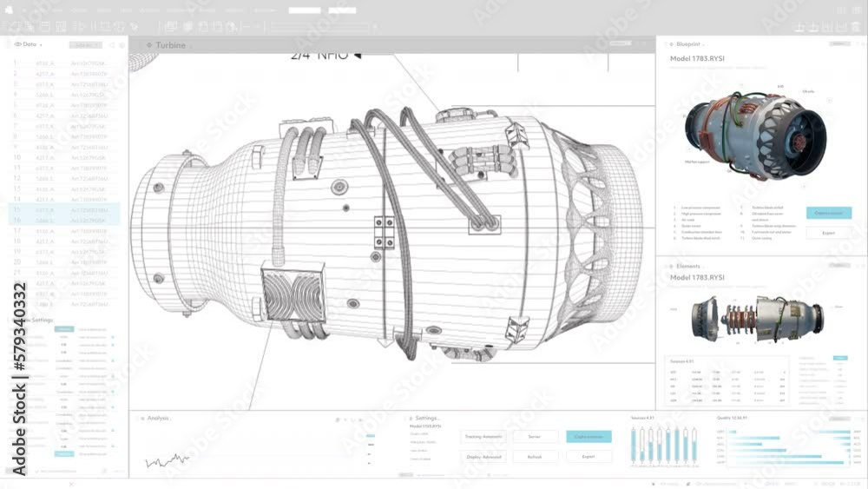Switch to the Turbine viewport tab
The height and width of the screenshot is (489, 868).
point(170,45)
